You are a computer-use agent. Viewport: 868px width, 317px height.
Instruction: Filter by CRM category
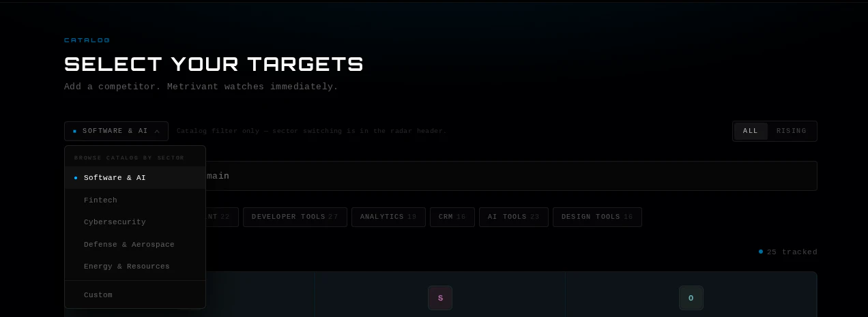(452, 217)
